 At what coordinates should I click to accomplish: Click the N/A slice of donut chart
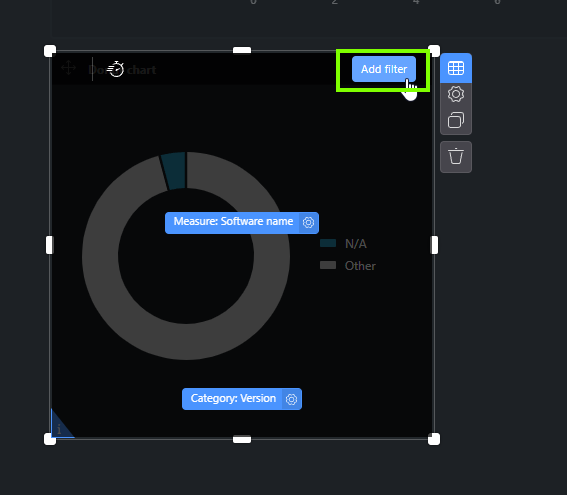175,171
